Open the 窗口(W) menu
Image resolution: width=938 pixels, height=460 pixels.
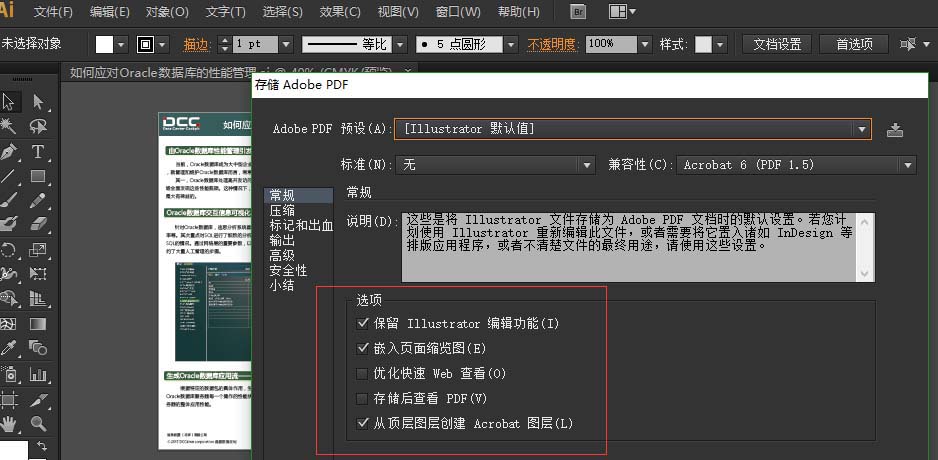pyautogui.click(x=458, y=11)
